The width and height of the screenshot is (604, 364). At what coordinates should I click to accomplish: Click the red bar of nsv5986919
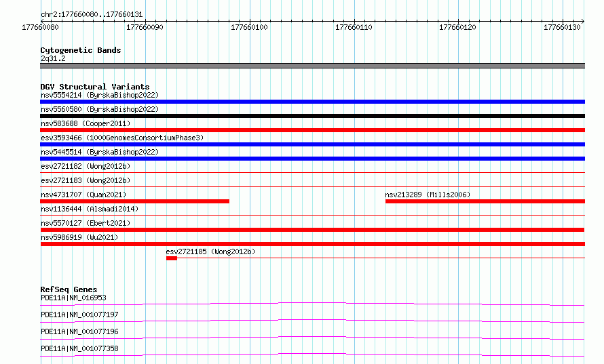[312, 244]
